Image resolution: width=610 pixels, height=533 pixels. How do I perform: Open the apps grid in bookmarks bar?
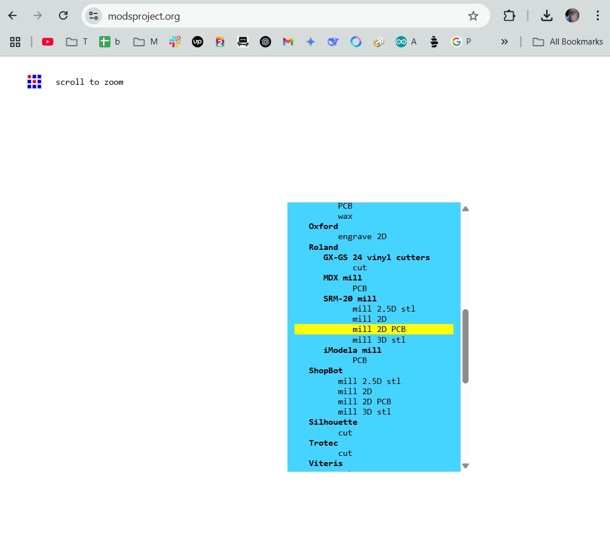[x=15, y=42]
